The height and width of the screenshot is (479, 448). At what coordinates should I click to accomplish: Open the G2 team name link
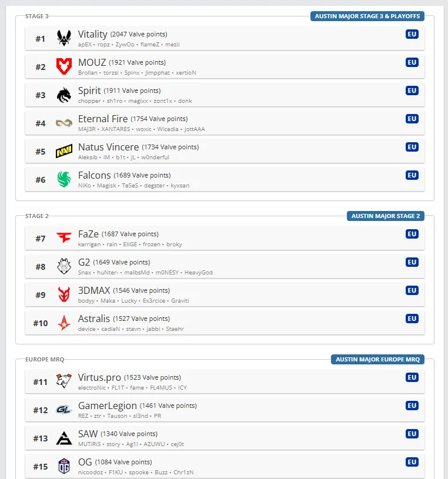[x=84, y=262]
